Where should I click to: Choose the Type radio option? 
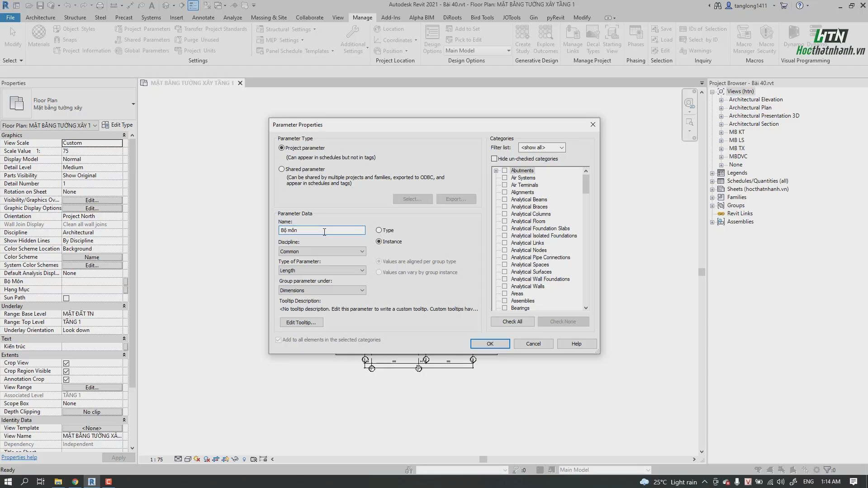tap(379, 230)
